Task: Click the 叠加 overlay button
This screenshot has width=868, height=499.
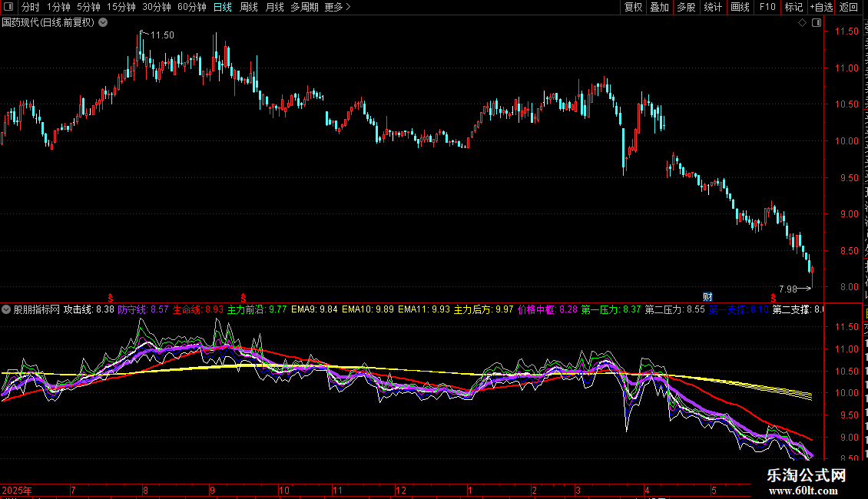Action: point(659,7)
